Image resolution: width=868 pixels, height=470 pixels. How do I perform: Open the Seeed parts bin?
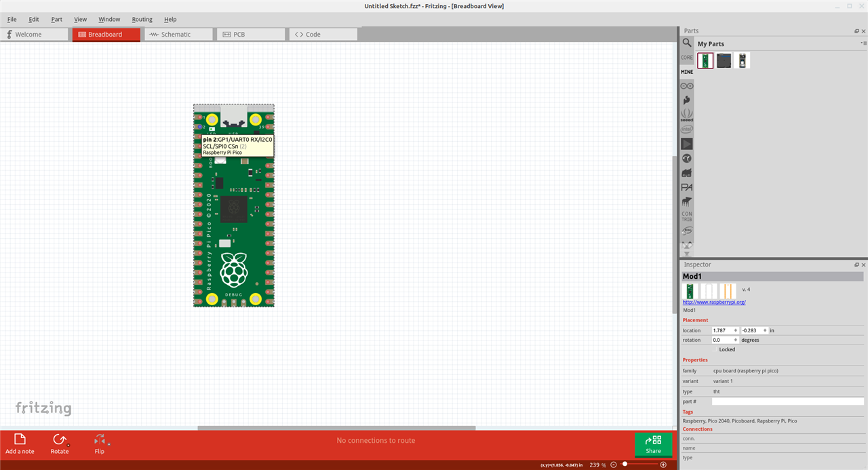(687, 114)
